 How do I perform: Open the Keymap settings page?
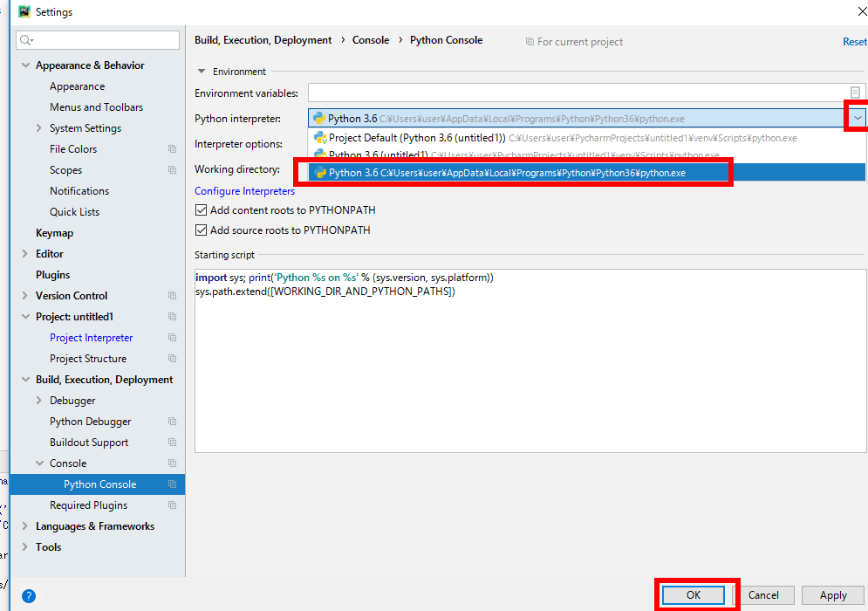(54, 233)
